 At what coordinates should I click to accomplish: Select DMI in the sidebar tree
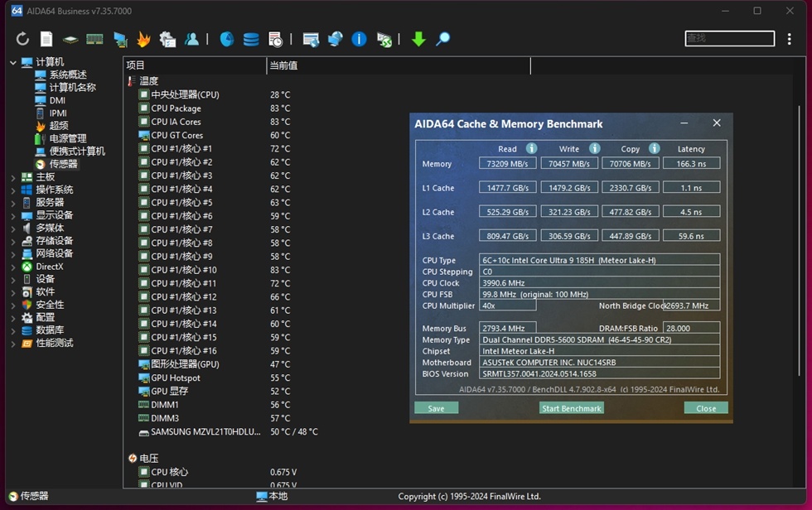click(x=57, y=100)
